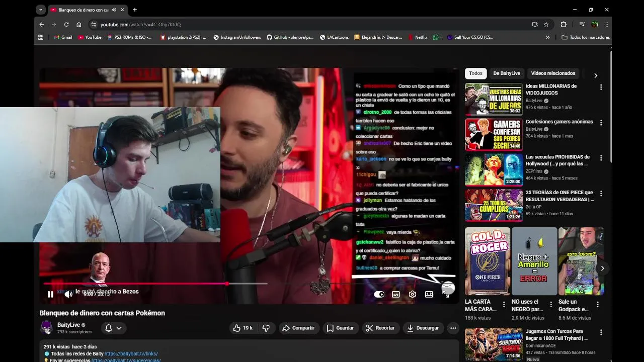Viewport: 644px width, 362px height.
Task: Open the Netflix bookmark
Action: [x=418, y=37]
